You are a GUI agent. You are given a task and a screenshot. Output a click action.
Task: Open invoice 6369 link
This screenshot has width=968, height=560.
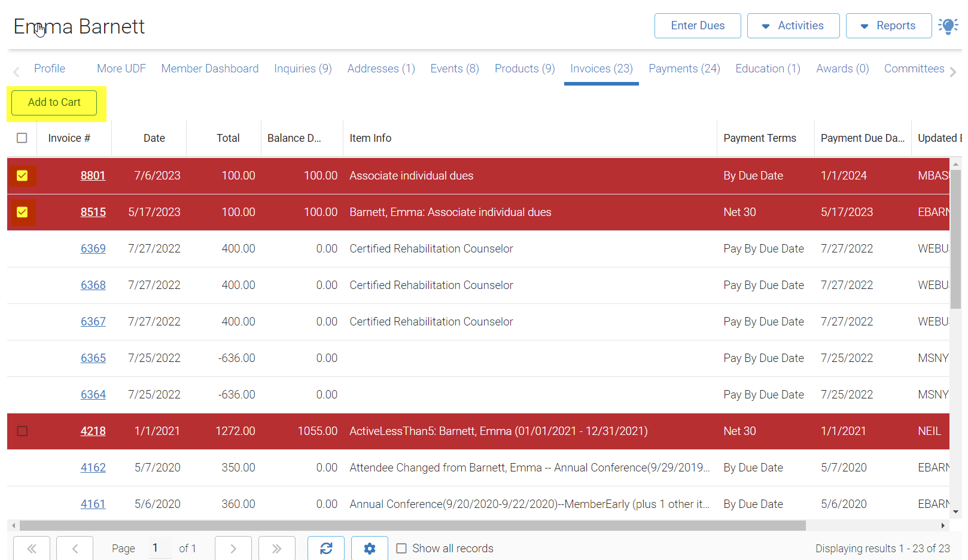point(93,249)
